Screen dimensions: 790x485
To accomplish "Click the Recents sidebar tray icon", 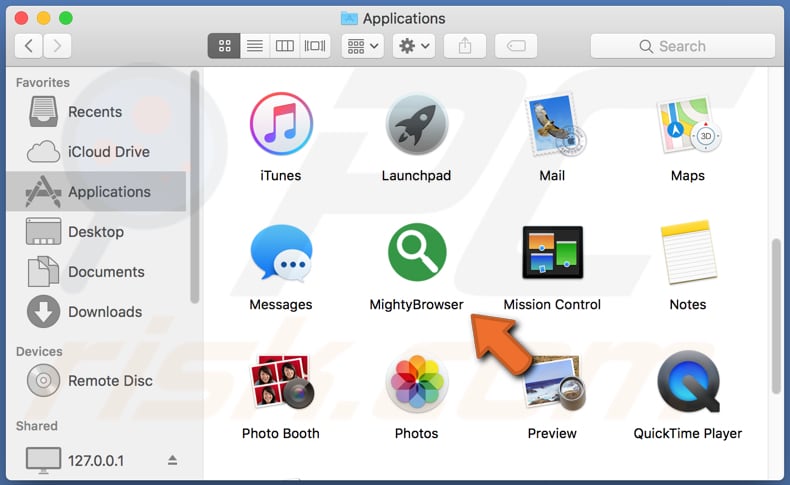I will [43, 111].
